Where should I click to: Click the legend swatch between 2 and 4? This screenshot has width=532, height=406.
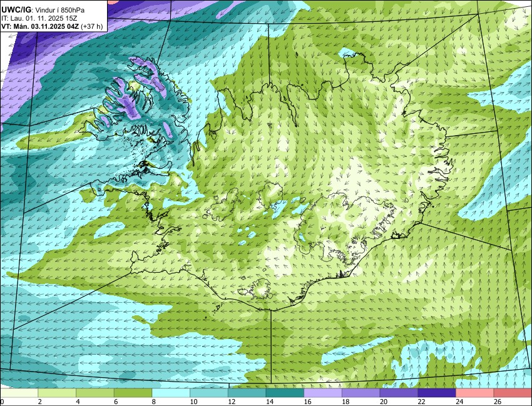point(57,393)
